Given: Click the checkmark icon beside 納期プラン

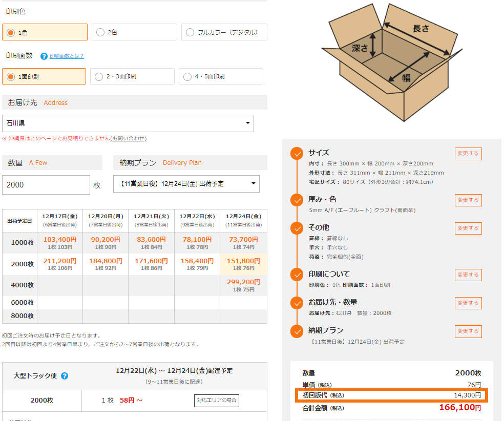Looking at the screenshot, I should (296, 331).
